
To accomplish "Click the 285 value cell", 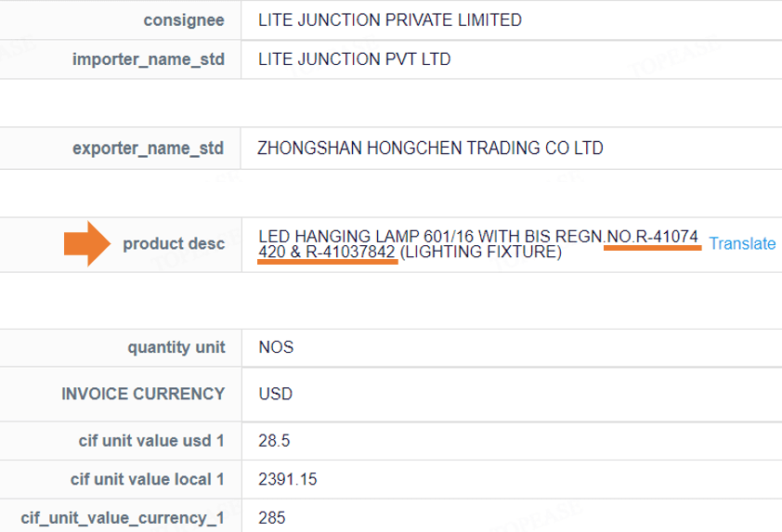I will (271, 518).
